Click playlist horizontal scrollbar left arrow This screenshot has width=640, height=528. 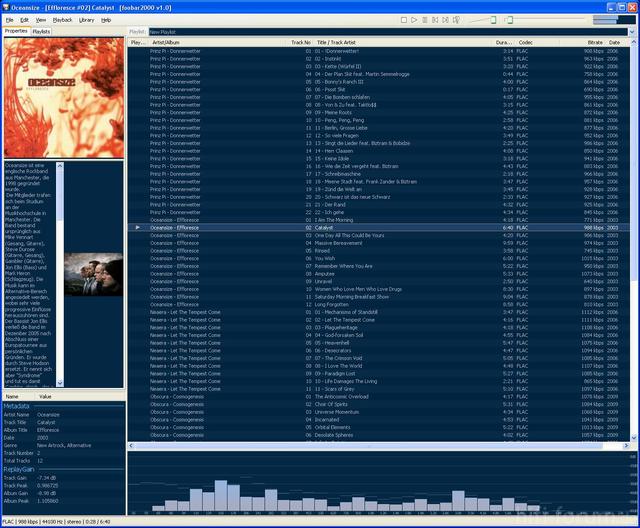[131, 446]
